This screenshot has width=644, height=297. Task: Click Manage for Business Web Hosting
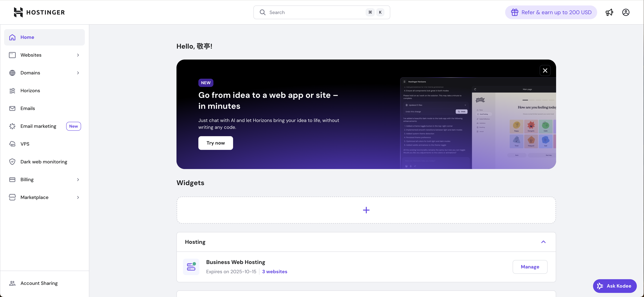pyautogui.click(x=530, y=267)
